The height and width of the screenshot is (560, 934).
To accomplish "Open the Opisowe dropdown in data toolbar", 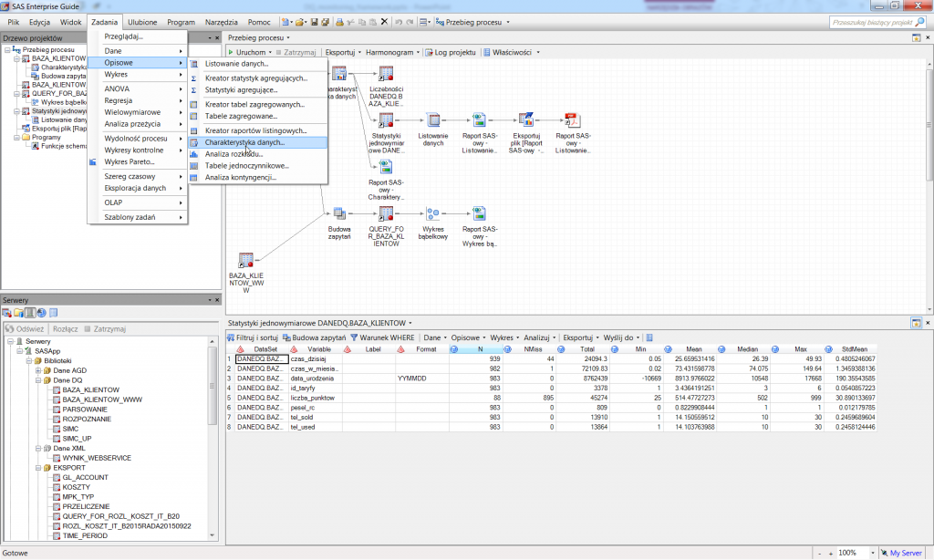I will click(468, 337).
